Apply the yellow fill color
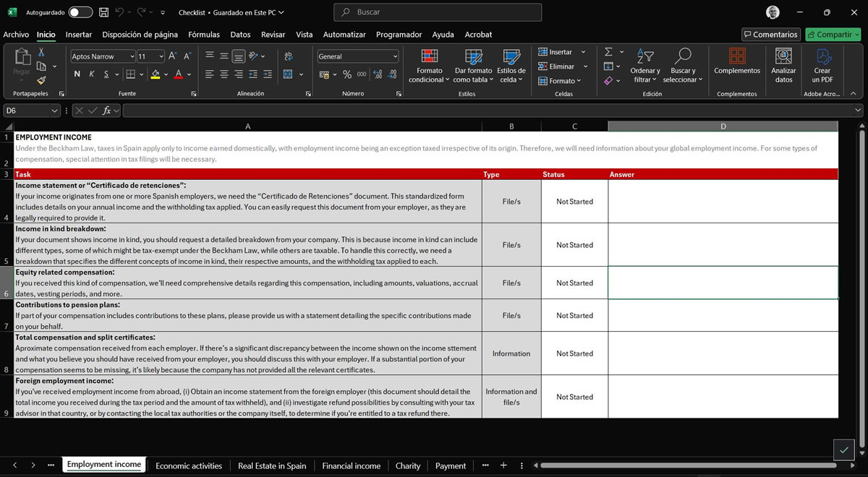This screenshot has width=868, height=477. (156, 74)
